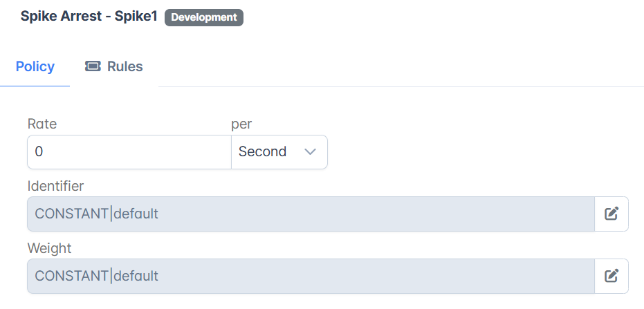
Task: Open the per time unit combo box
Action: click(279, 152)
